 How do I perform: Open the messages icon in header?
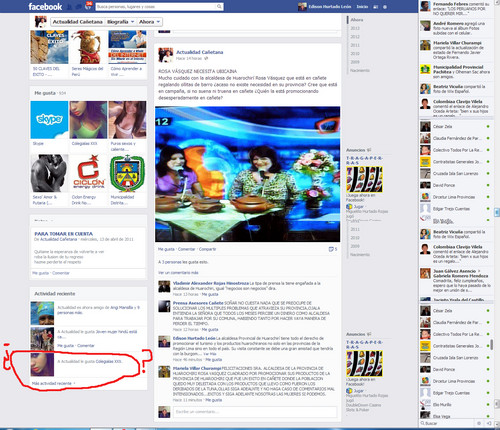[x=78, y=7]
